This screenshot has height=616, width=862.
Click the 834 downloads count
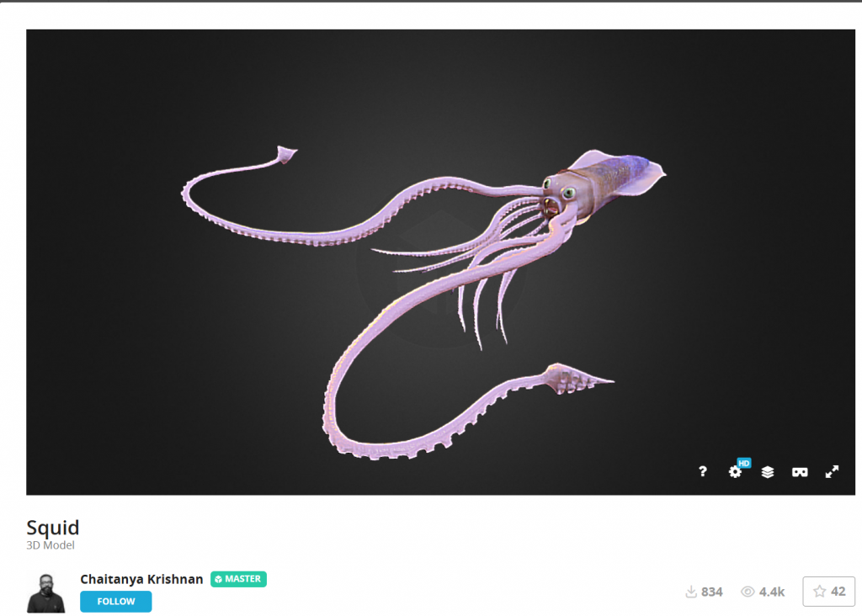[x=712, y=592]
